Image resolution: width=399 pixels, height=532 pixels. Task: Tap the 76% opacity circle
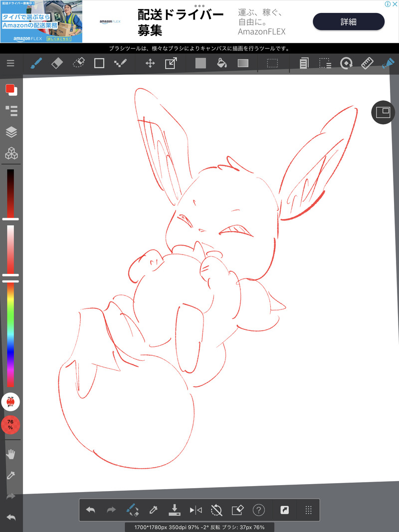[10, 424]
